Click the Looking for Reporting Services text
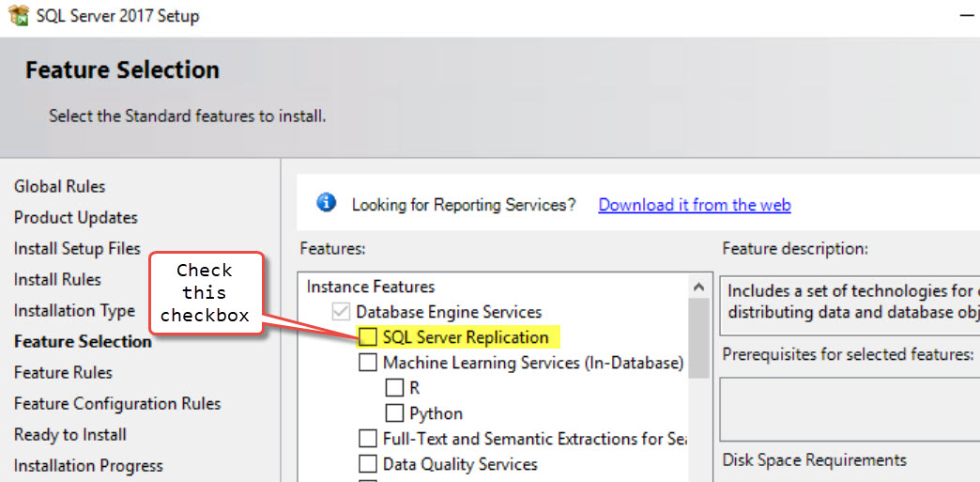 [x=464, y=205]
